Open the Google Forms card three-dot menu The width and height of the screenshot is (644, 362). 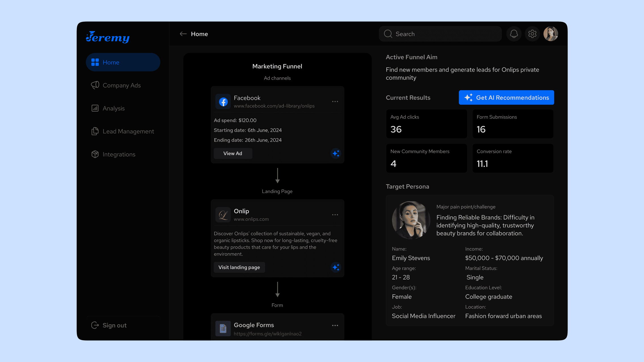[335, 325]
